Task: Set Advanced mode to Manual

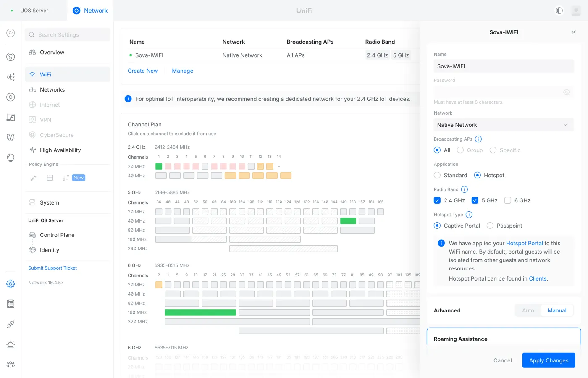Action: point(557,310)
